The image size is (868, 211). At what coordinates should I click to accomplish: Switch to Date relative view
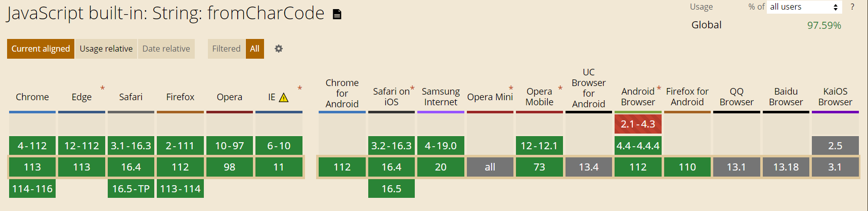coord(166,49)
